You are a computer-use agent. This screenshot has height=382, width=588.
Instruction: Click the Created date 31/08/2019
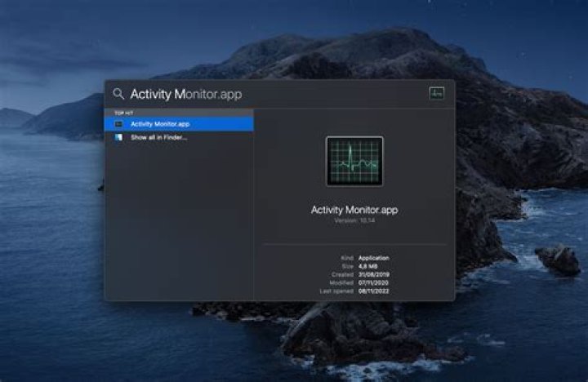[x=376, y=274]
